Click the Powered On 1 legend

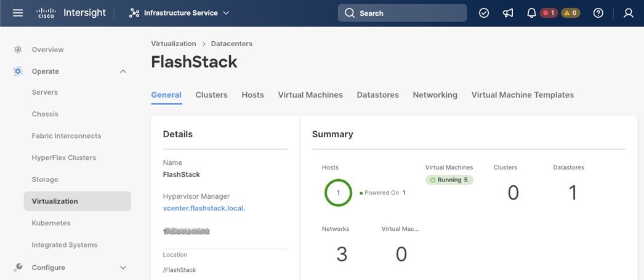[x=382, y=193]
